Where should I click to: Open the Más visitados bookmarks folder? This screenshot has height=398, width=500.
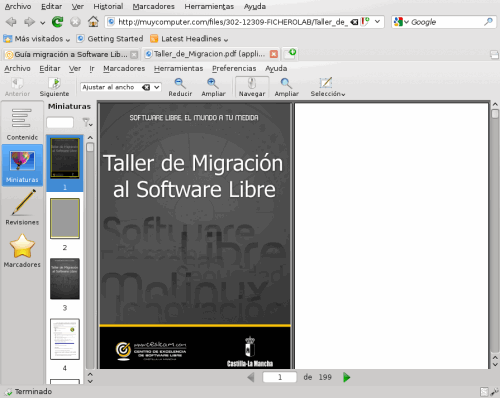click(37, 39)
